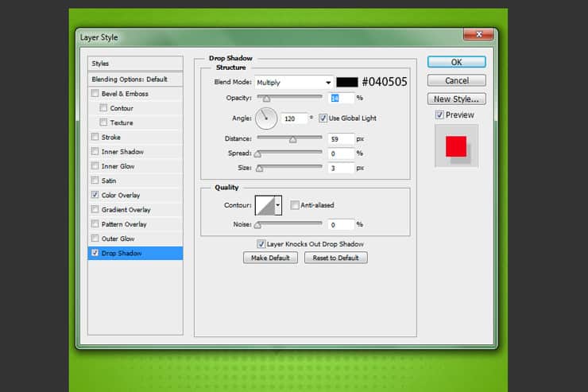Click the Reset to Default button
The image size is (588, 392).
click(335, 258)
